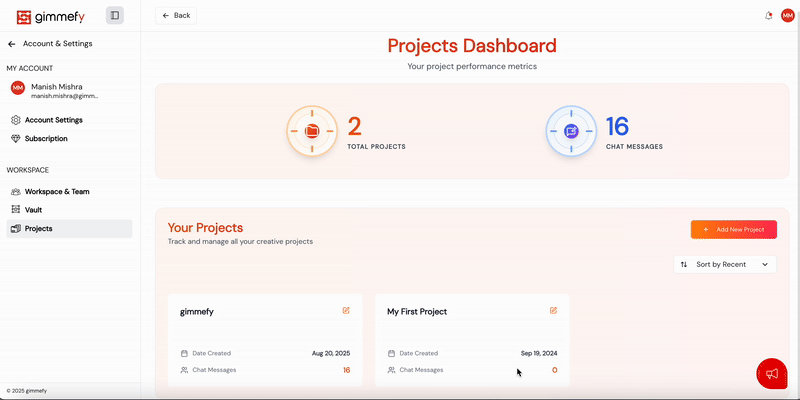Expand the Sort by Recent dropdown
This screenshot has width=800, height=400.
725,264
